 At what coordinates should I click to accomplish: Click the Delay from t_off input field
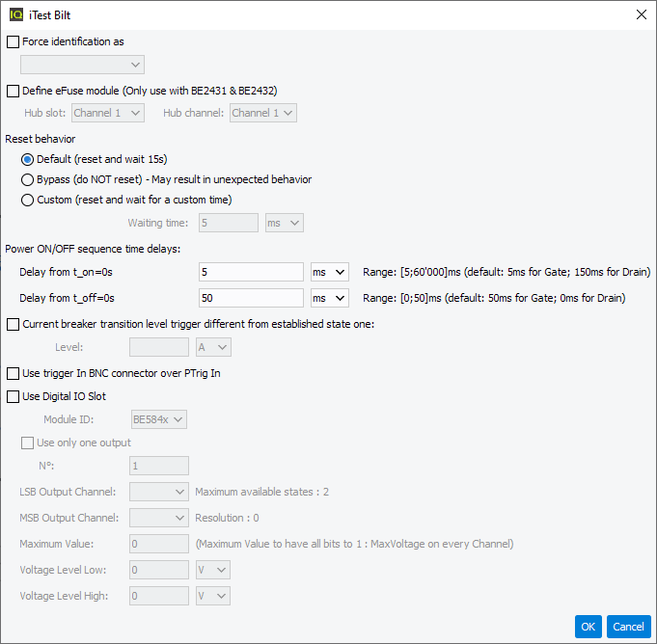tap(251, 298)
